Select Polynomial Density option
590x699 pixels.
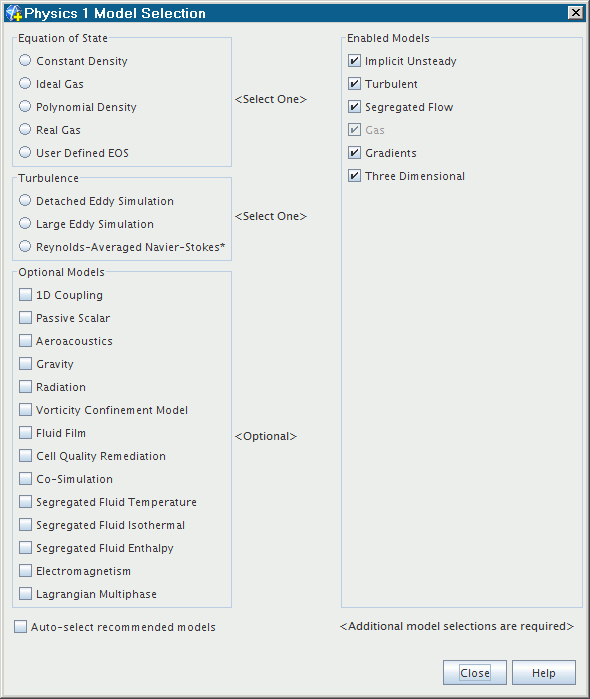(25, 107)
